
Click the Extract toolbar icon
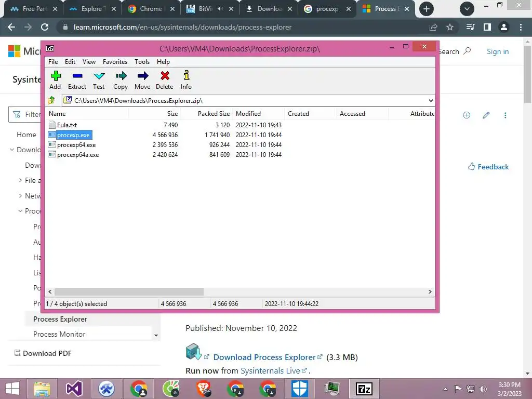click(77, 80)
